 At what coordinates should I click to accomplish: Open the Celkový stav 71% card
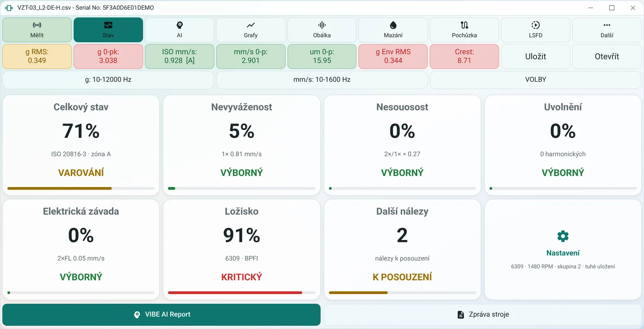[81, 145]
